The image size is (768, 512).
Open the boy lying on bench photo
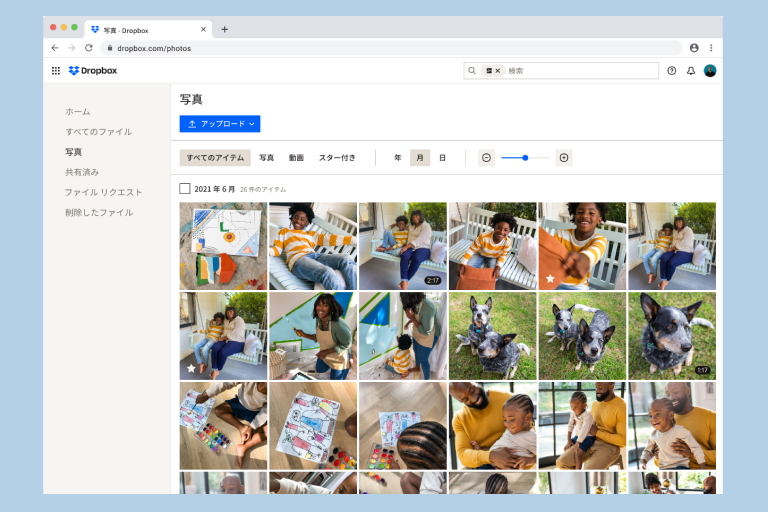313,246
